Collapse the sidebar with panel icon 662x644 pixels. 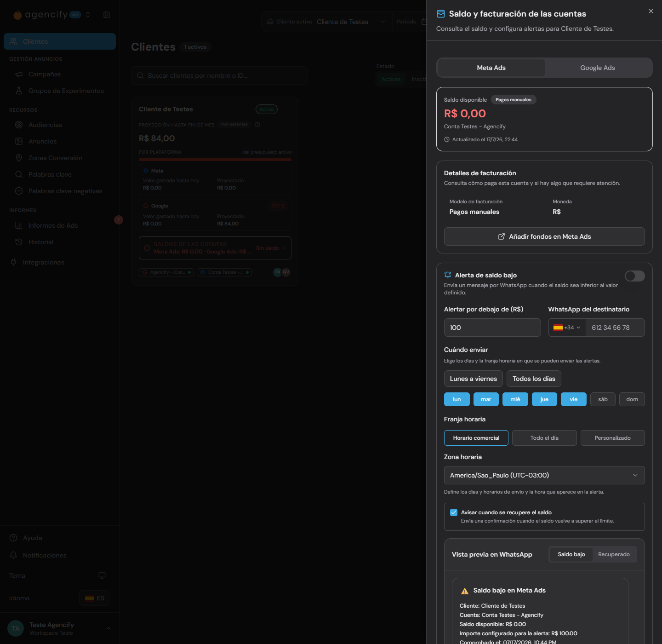tap(107, 15)
